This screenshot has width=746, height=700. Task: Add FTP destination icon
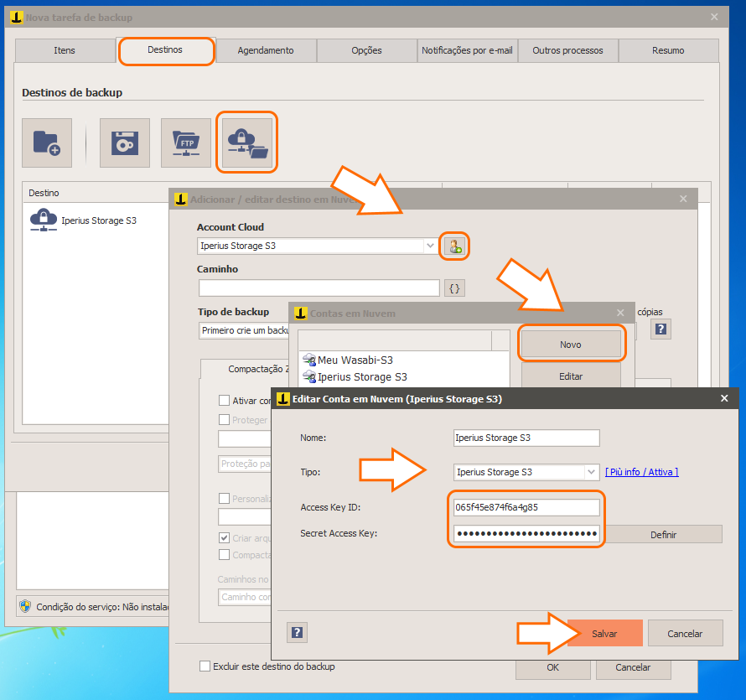[x=186, y=143]
